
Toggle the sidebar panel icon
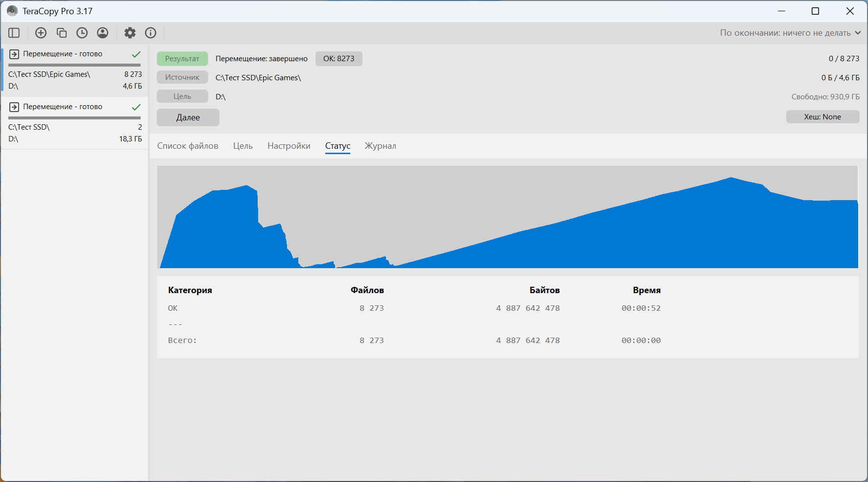pyautogui.click(x=14, y=33)
